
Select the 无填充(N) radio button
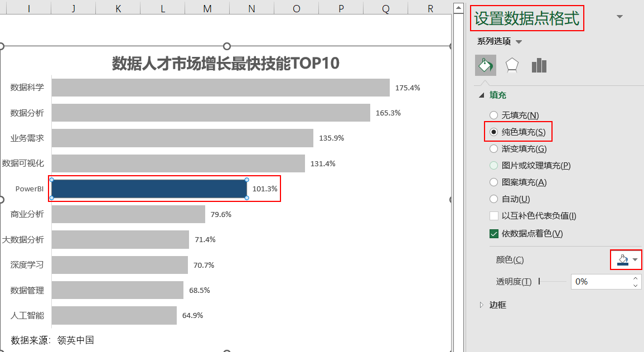click(x=493, y=115)
